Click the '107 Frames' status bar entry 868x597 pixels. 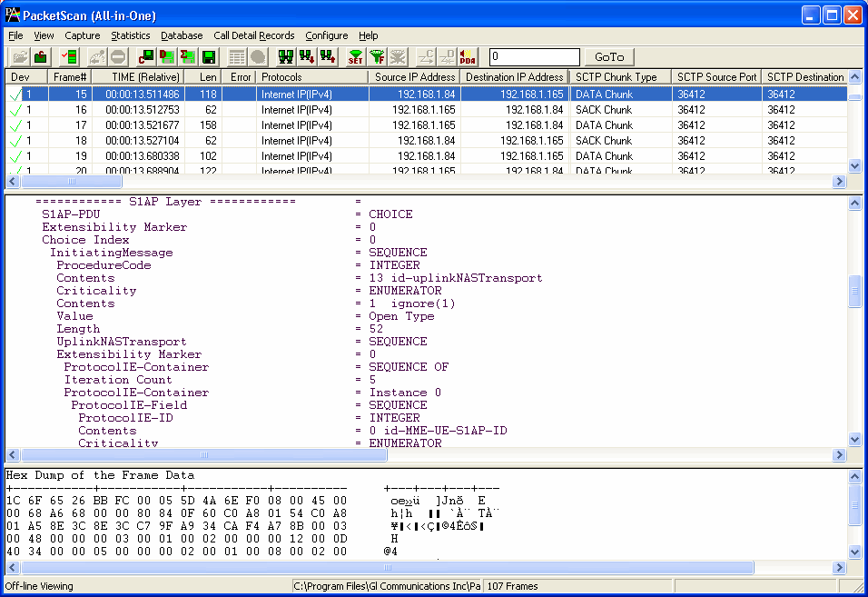pos(512,586)
